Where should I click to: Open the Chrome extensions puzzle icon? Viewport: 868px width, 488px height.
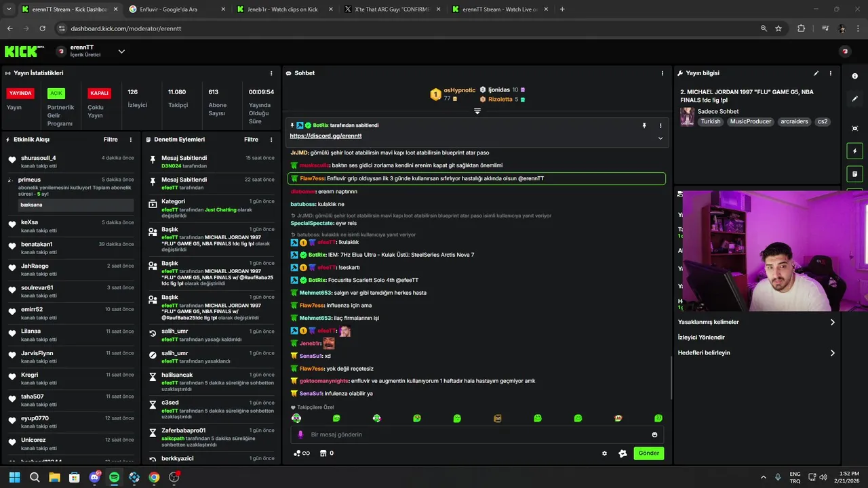click(801, 28)
